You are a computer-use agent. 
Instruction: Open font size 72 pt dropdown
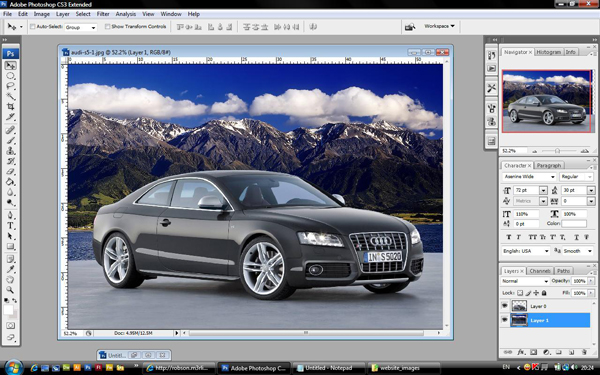[x=543, y=190]
